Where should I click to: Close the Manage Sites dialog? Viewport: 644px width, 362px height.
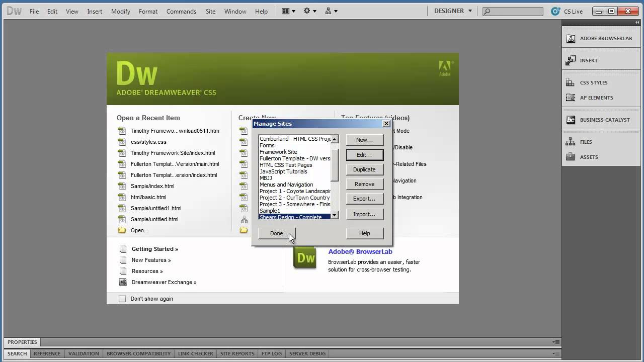tap(386, 123)
